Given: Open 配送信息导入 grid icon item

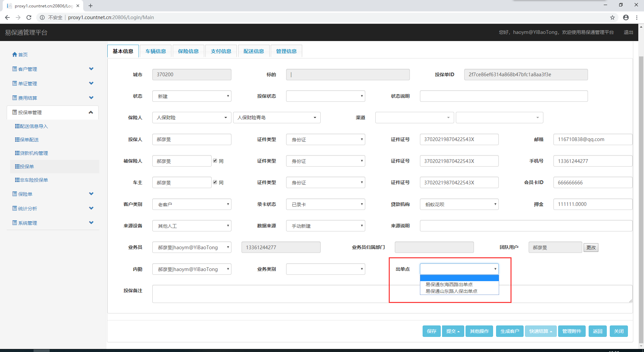Looking at the screenshot, I should point(31,126).
